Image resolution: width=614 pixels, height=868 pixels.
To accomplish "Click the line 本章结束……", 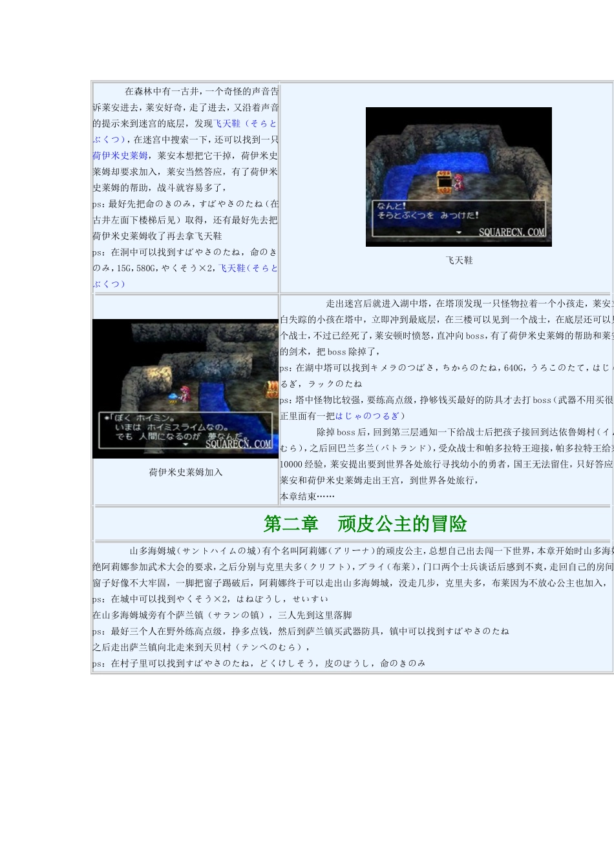I will (x=307, y=497).
